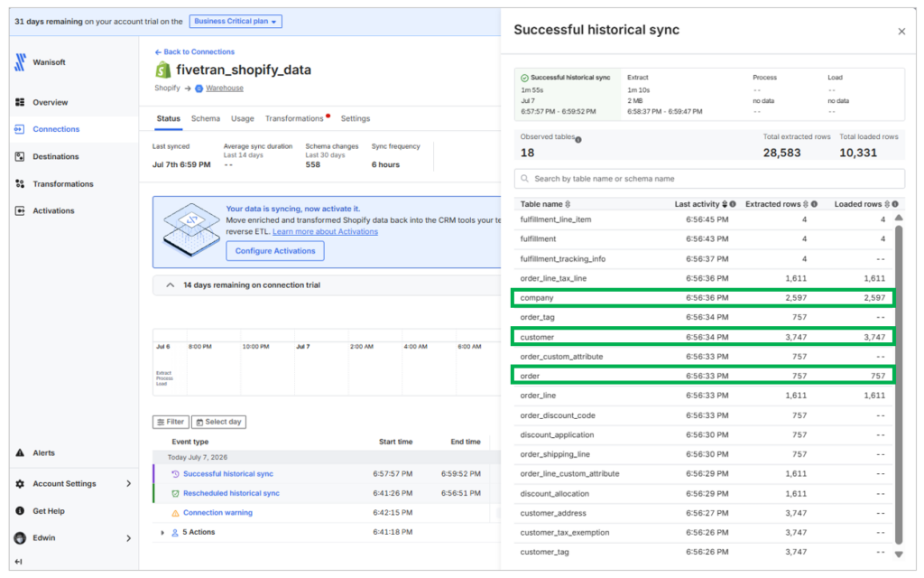Select the Connections sidebar icon
Viewport: 924px width, 578px height.
[x=20, y=129]
